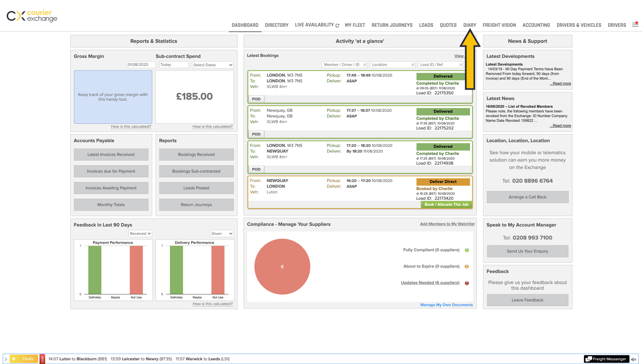Open the Select Dates dropdown
The height and width of the screenshot is (364, 642).
tap(213, 65)
